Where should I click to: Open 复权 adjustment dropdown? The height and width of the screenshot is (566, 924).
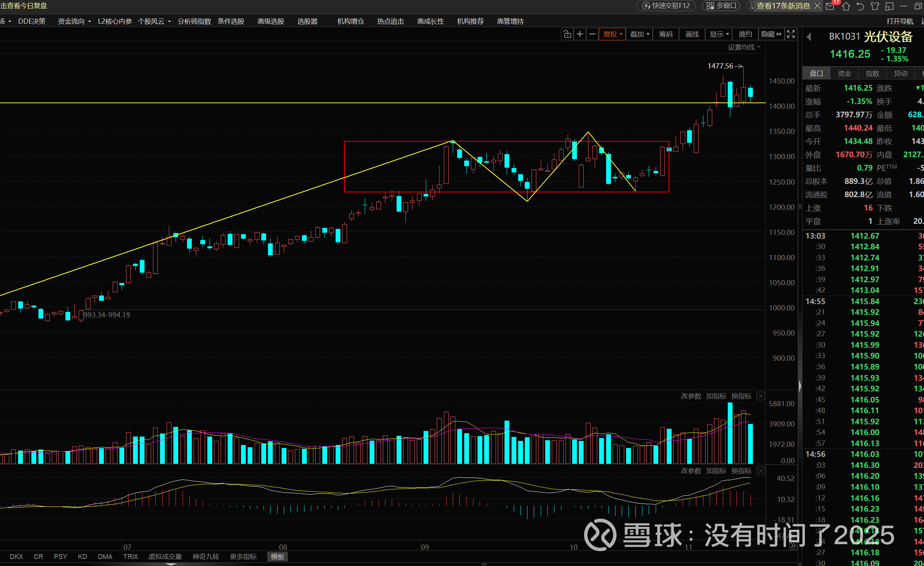(x=612, y=34)
